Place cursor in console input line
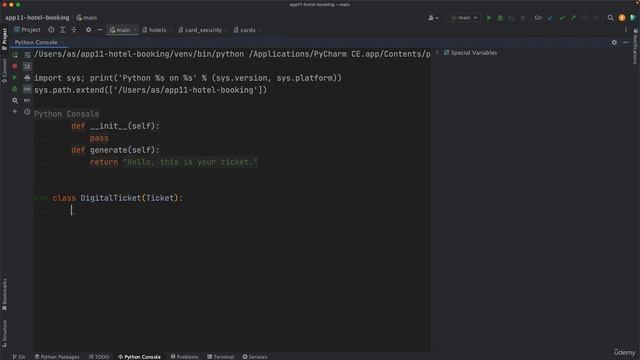This screenshot has height=360, width=640. pyautogui.click(x=232, y=210)
